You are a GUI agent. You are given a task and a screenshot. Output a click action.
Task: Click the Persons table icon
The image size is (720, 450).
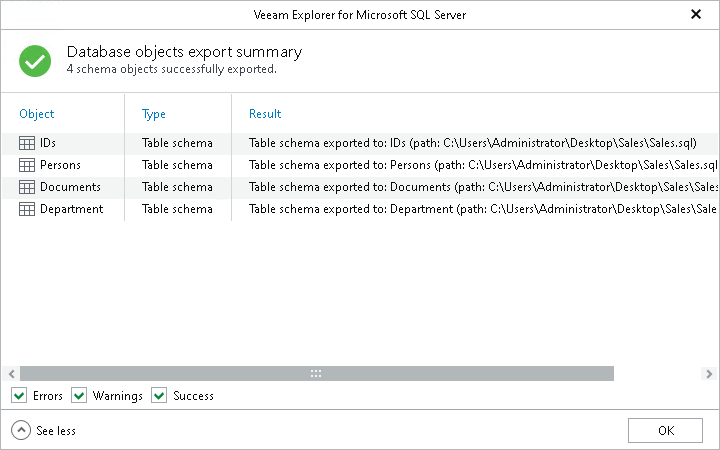pos(27,165)
